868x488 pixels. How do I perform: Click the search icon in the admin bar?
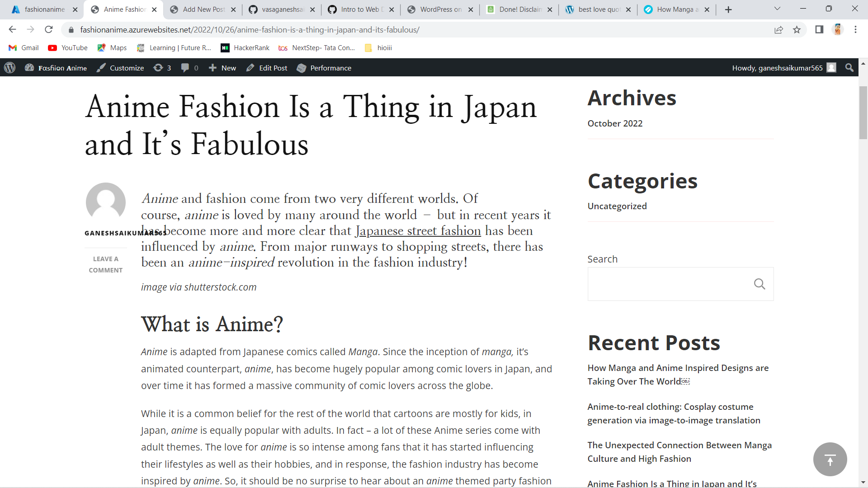(x=849, y=68)
